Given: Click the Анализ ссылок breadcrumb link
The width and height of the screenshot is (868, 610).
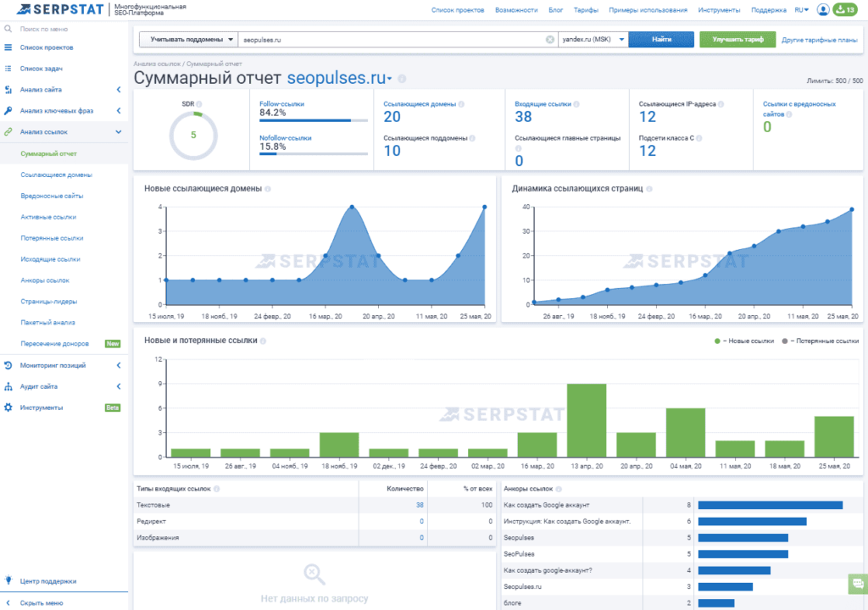Looking at the screenshot, I should coord(157,64).
